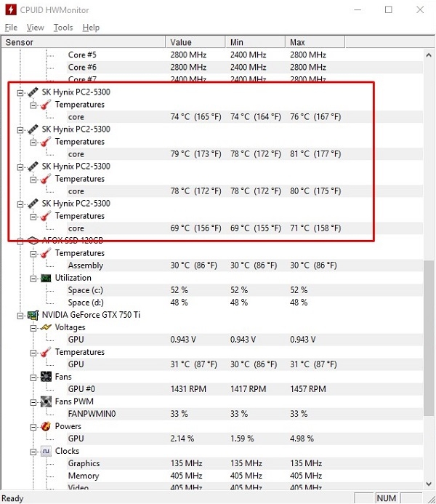
Task: Click the Fans PWM icon
Action: 46,401
